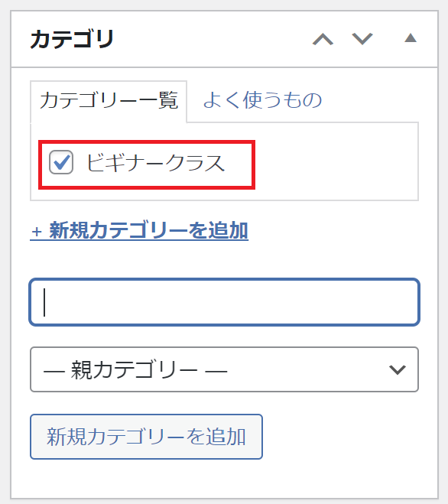Viewport: 448px width, 504px height.
Task: Click the + 新規カテゴリーを追加 link
Action: [139, 230]
